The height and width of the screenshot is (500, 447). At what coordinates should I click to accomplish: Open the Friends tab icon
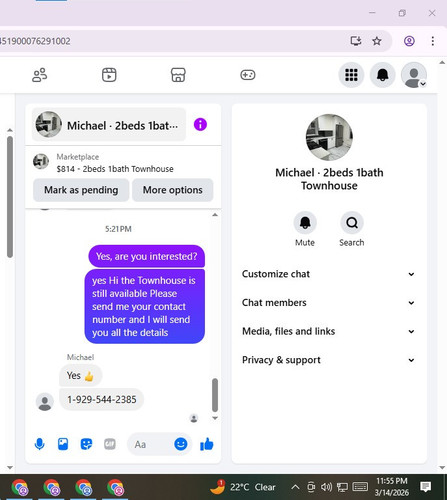[40, 75]
